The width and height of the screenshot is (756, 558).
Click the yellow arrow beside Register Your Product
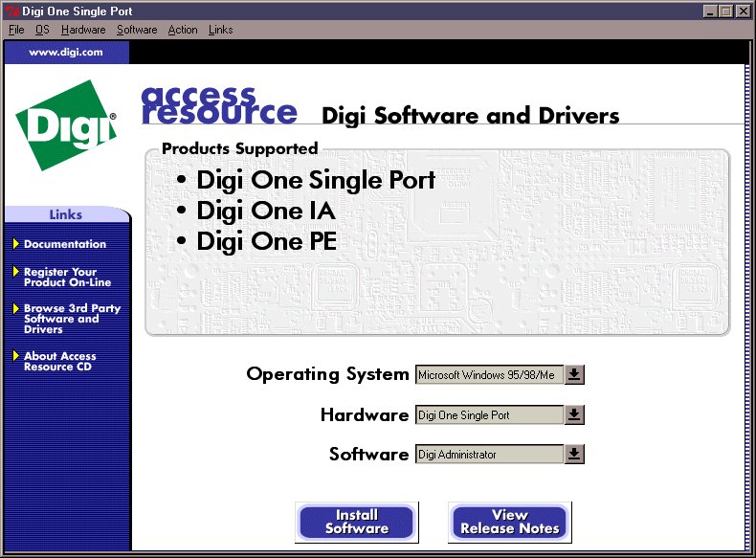(16, 272)
